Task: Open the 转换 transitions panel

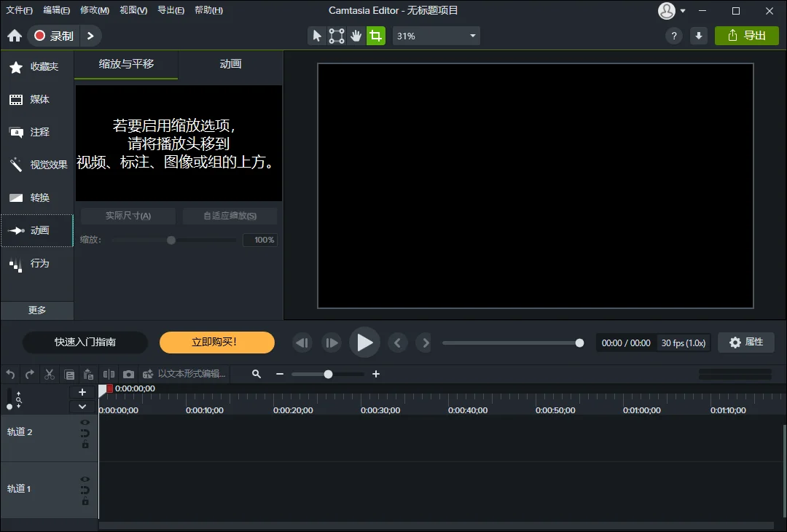Action: pyautogui.click(x=37, y=197)
